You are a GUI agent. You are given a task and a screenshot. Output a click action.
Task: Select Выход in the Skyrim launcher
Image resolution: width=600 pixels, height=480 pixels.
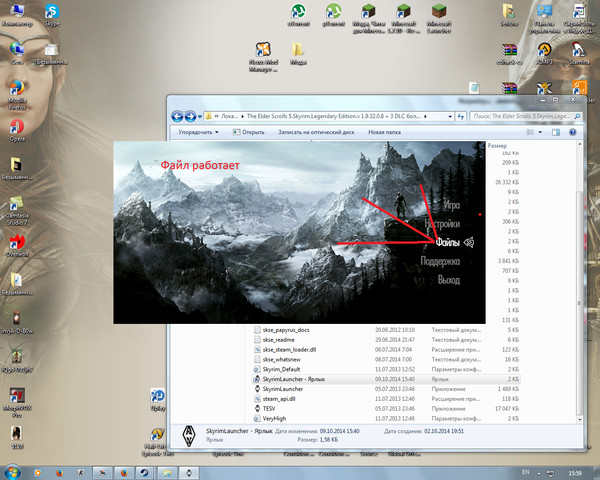pos(448,280)
